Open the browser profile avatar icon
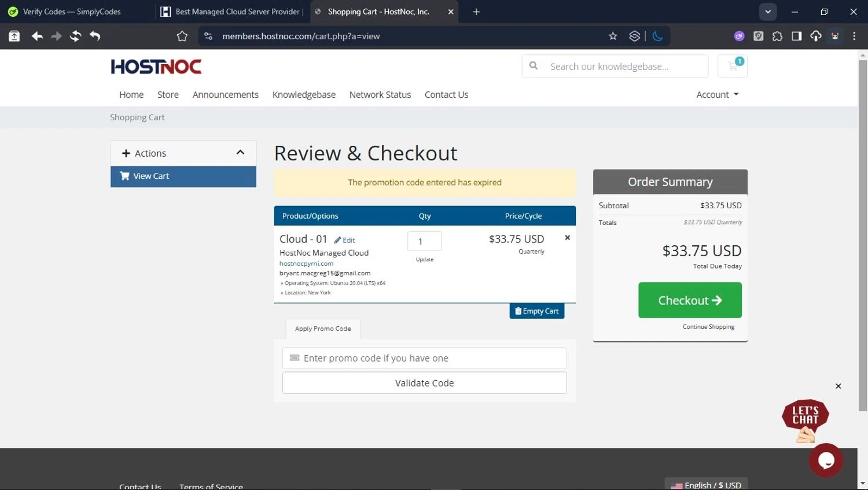 835,36
